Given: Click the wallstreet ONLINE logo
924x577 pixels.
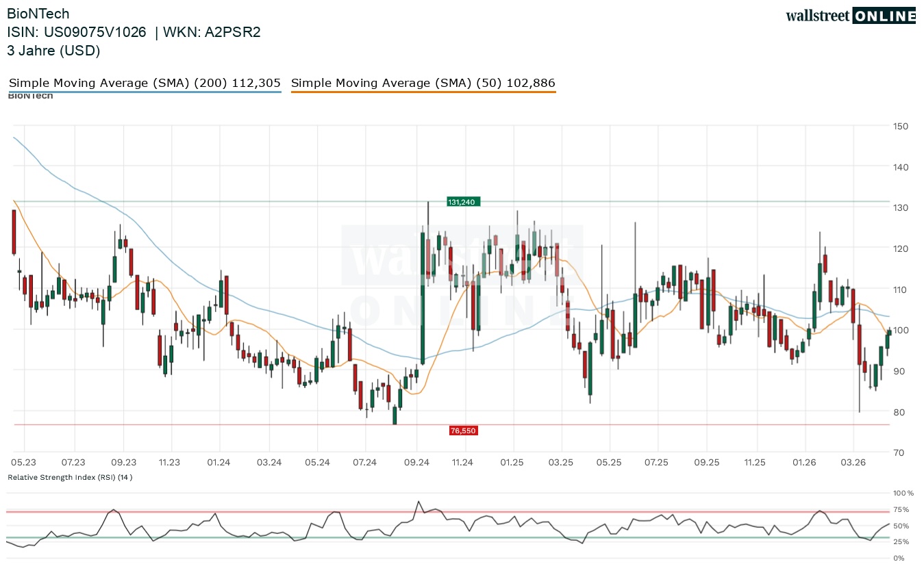Looking at the screenshot, I should [x=850, y=16].
